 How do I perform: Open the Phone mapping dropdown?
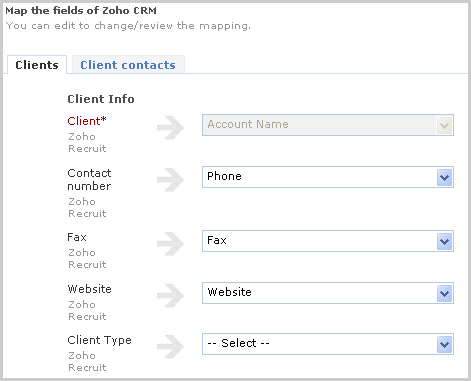coord(328,177)
